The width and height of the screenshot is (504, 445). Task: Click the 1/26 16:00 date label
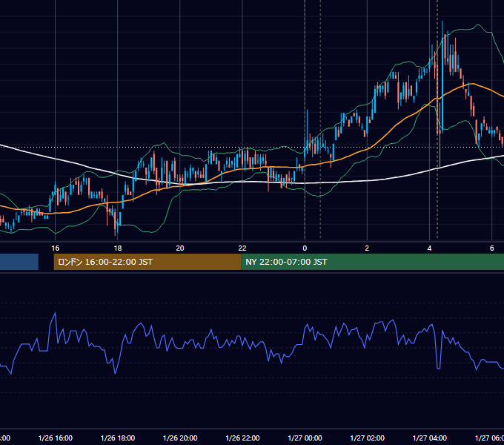click(56, 438)
